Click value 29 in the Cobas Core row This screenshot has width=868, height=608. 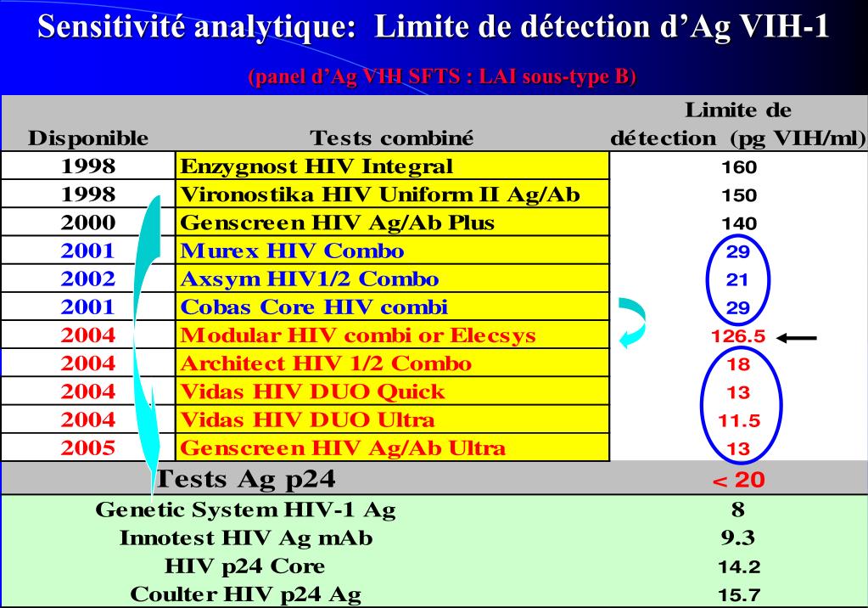[738, 308]
